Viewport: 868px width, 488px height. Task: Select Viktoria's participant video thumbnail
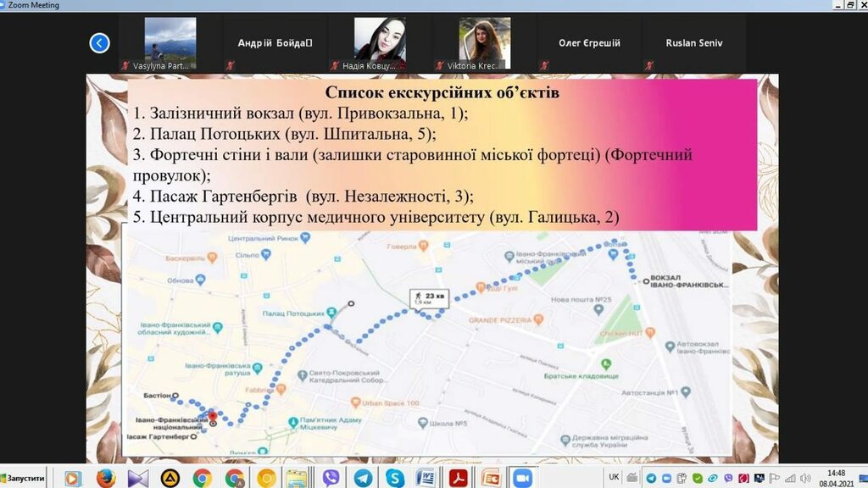[x=484, y=43]
